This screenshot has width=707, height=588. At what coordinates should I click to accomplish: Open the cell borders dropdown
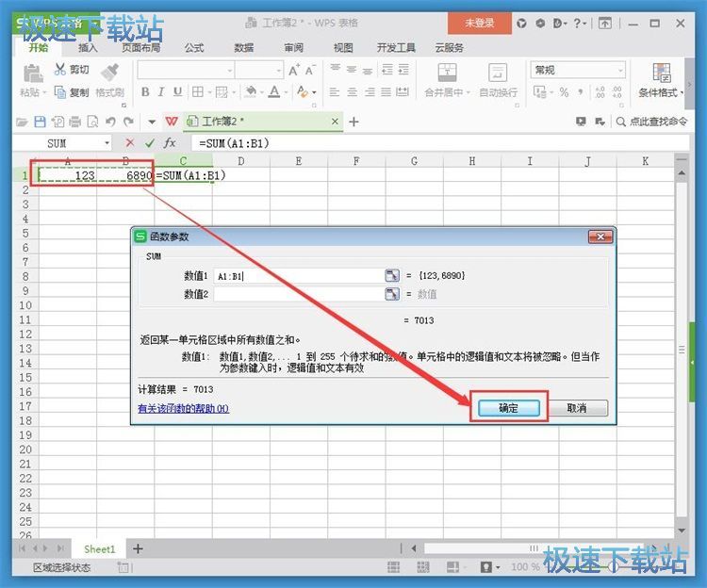click(209, 92)
